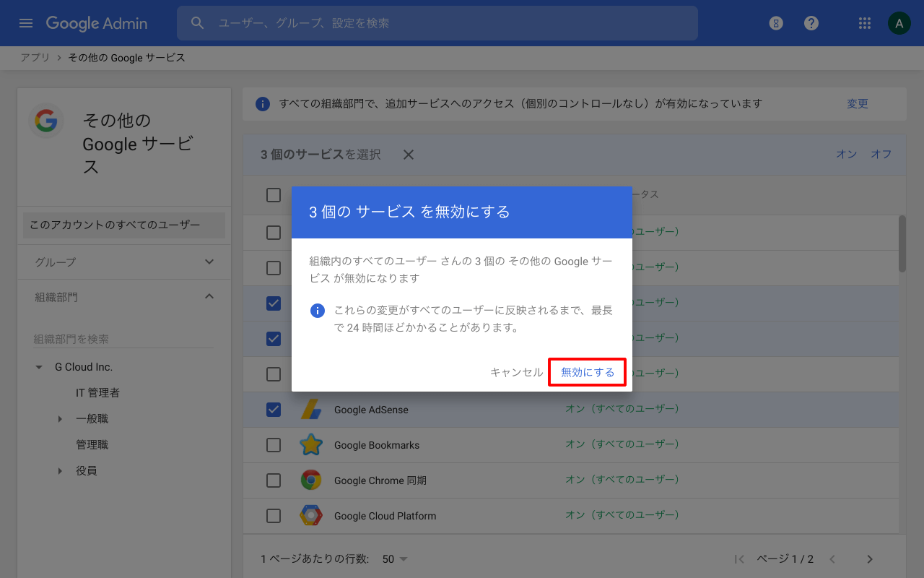Go to the first page icon
The width and height of the screenshot is (924, 578).
click(738, 559)
